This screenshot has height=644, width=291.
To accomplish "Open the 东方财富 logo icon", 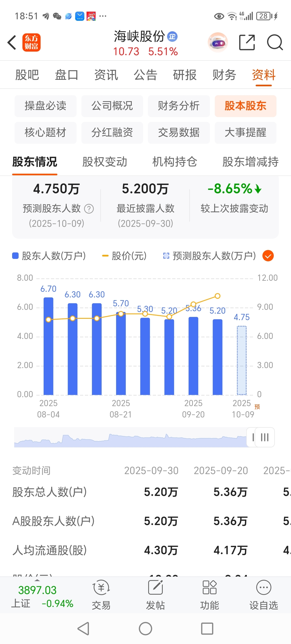I will [x=31, y=43].
